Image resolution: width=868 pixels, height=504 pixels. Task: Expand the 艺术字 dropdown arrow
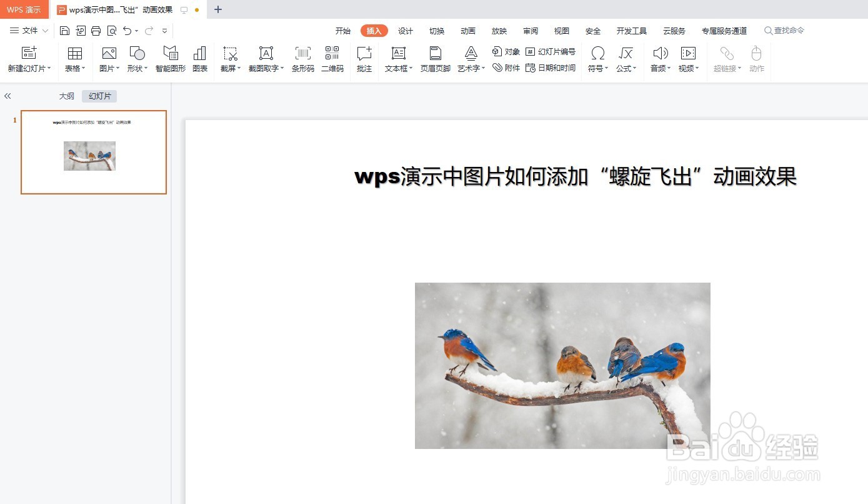483,69
